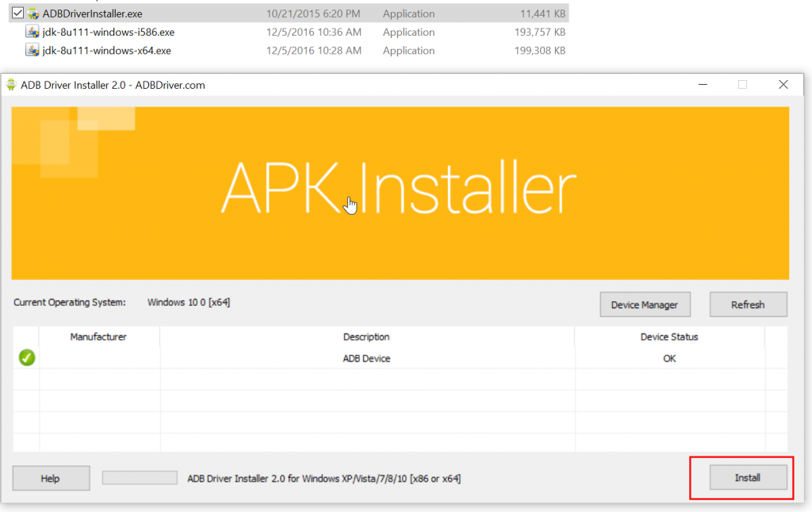Screen dimensions: 812x512
Task: Click the 193,757 KB file size
Action: pos(539,32)
